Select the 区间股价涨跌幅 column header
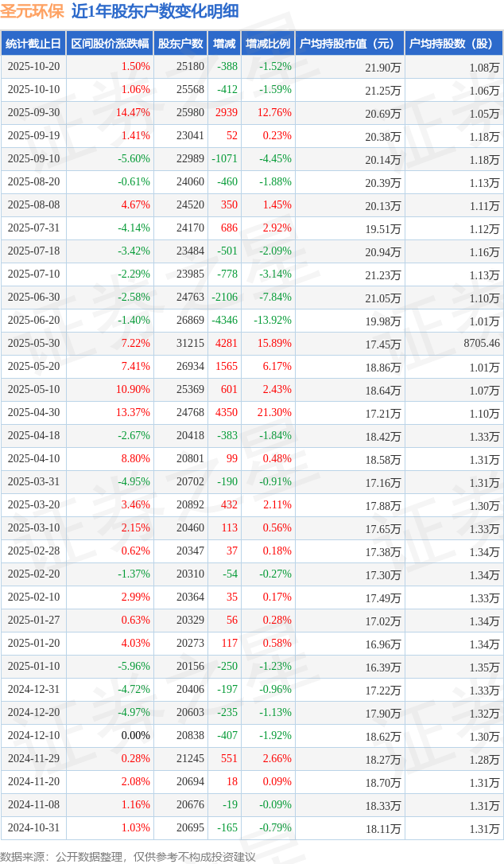 tap(110, 44)
